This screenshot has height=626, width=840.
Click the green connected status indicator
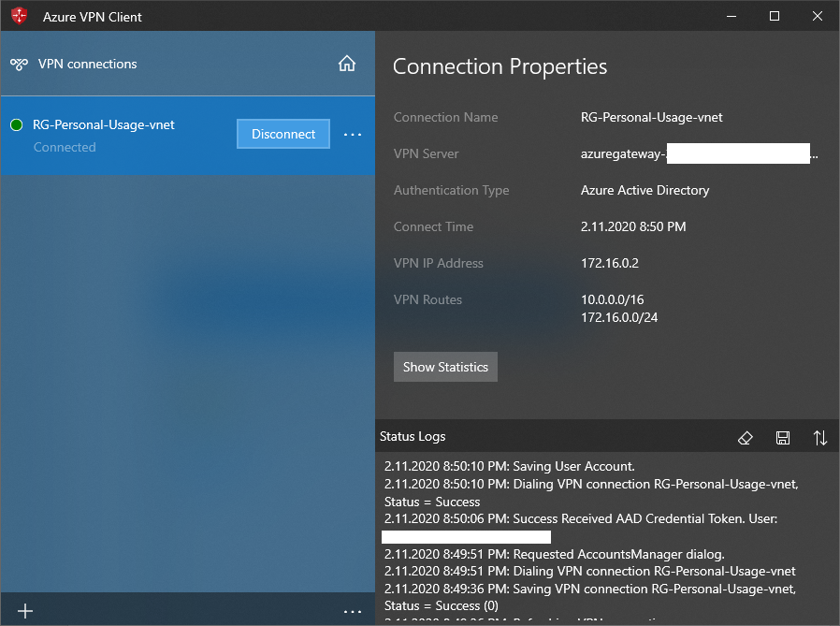17,124
